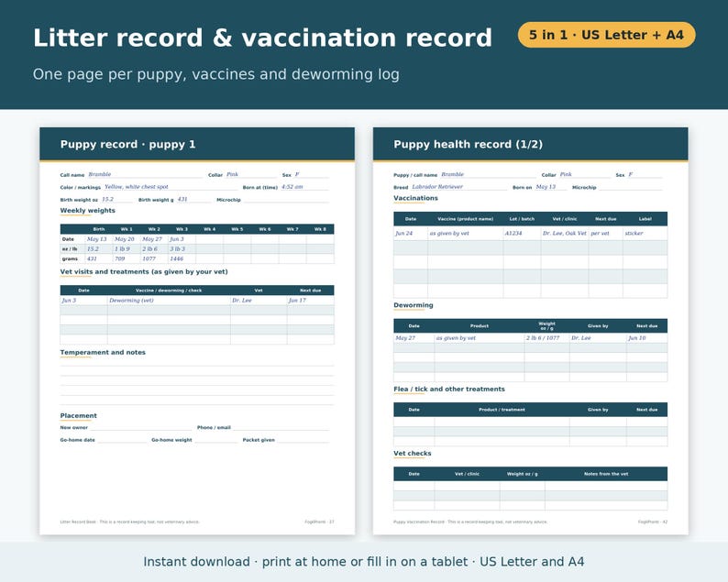Viewport: 728px width, 582px height.
Task: Click the 'Placement' section heading
Action: (x=79, y=415)
